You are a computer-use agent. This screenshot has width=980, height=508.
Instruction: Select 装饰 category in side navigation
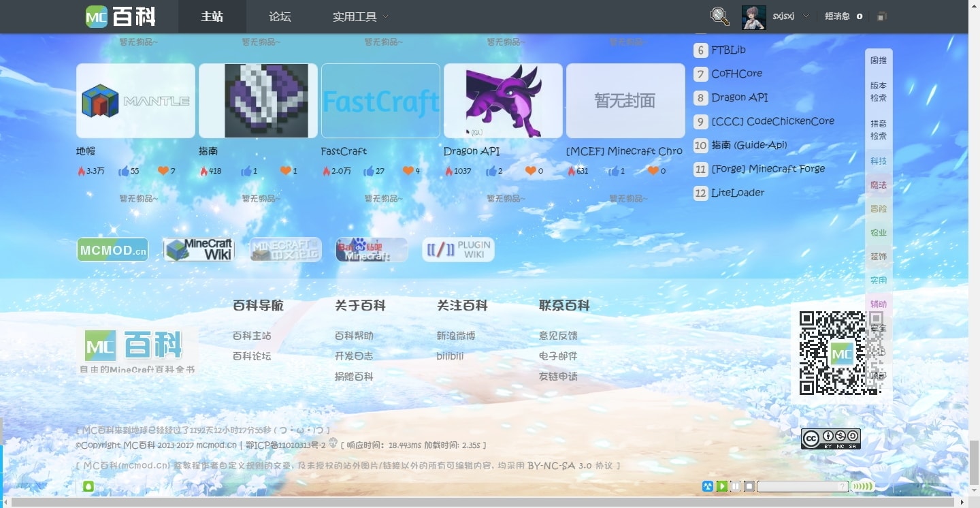(879, 257)
